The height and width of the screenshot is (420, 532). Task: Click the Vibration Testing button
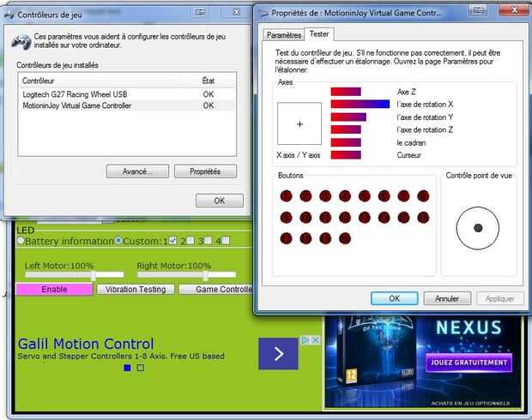[136, 289]
